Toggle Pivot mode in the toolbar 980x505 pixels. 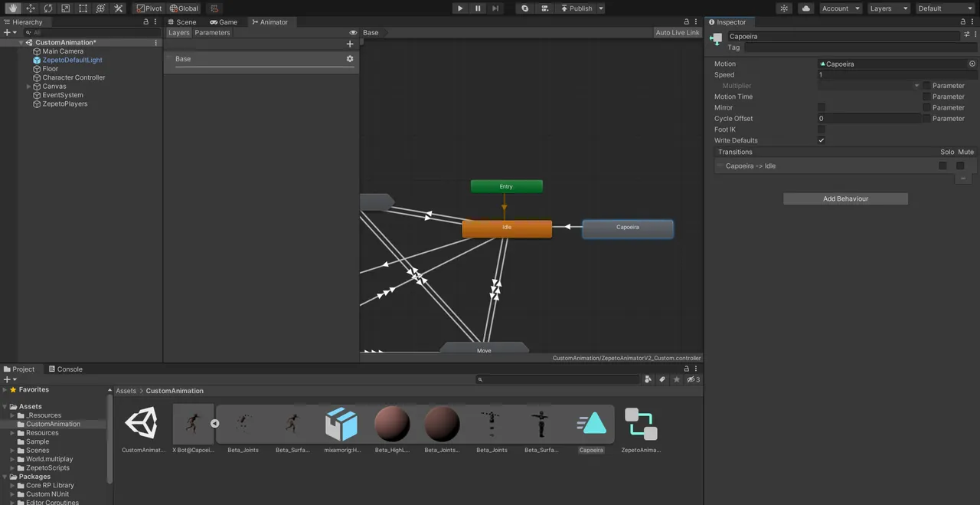pos(148,8)
